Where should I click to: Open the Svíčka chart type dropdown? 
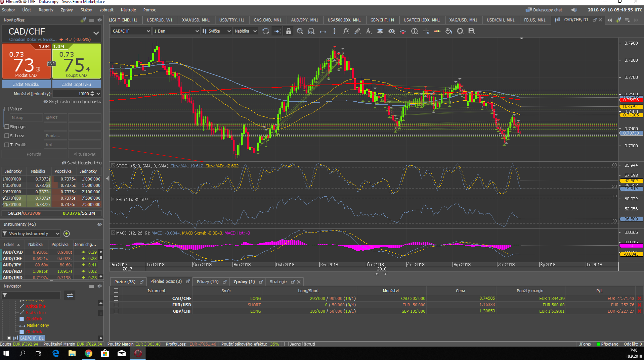point(217,31)
